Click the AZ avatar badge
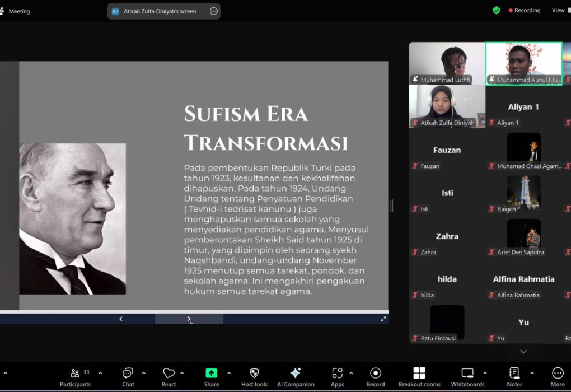Viewport: 571px width, 392px height. click(x=115, y=11)
